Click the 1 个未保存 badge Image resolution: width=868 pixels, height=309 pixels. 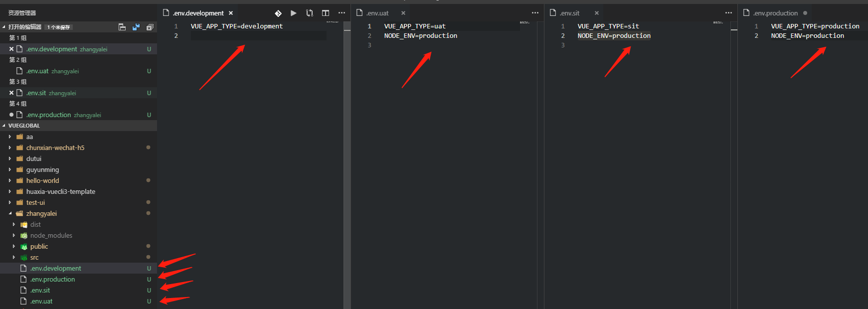[59, 27]
